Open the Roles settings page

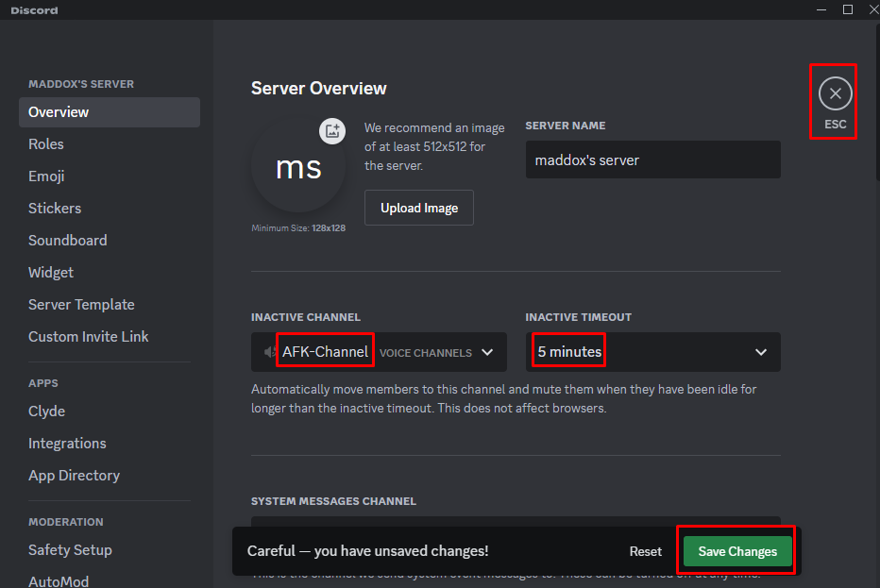click(x=46, y=144)
